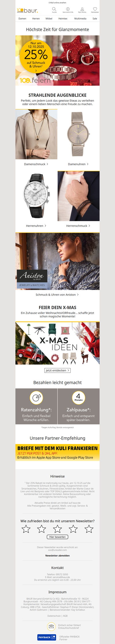Follow Schmuck & Uhren von Aniston link

(57, 295)
